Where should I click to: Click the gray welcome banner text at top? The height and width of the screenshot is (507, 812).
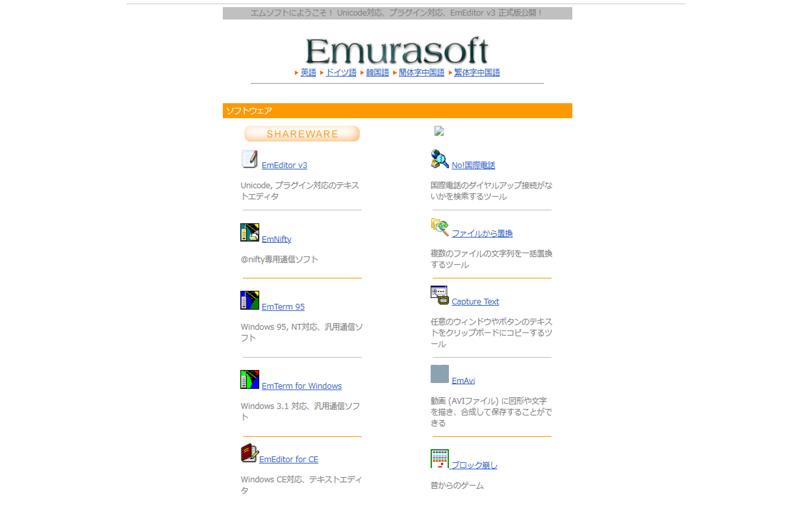(x=398, y=13)
